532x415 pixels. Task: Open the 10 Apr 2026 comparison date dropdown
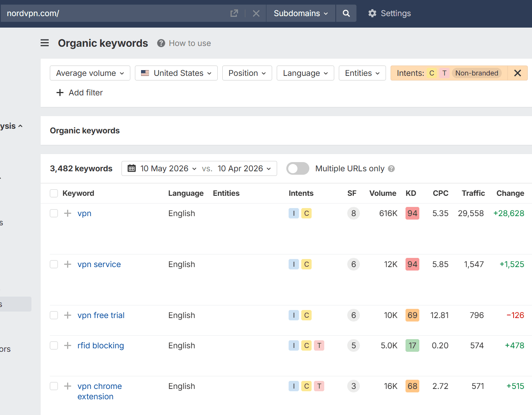(x=244, y=169)
